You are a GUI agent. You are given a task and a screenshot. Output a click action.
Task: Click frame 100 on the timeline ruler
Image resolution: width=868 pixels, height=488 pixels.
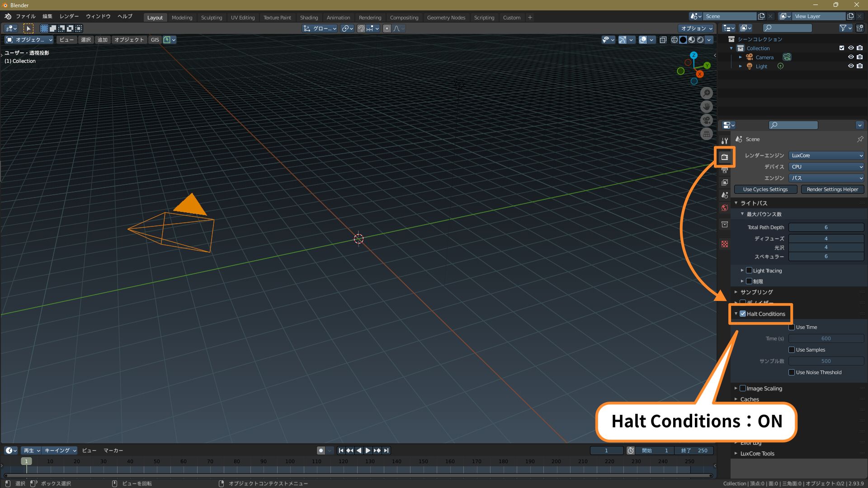pyautogui.click(x=290, y=461)
